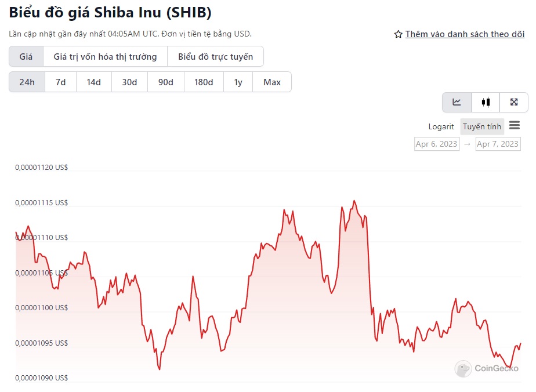Screen dimensions: 536x392
Task: Toggle Logarit scale
Action: (x=441, y=126)
